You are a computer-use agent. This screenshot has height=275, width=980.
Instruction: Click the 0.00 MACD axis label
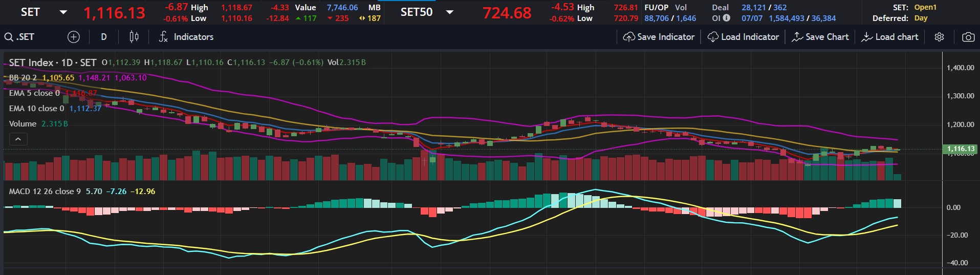[x=953, y=207]
